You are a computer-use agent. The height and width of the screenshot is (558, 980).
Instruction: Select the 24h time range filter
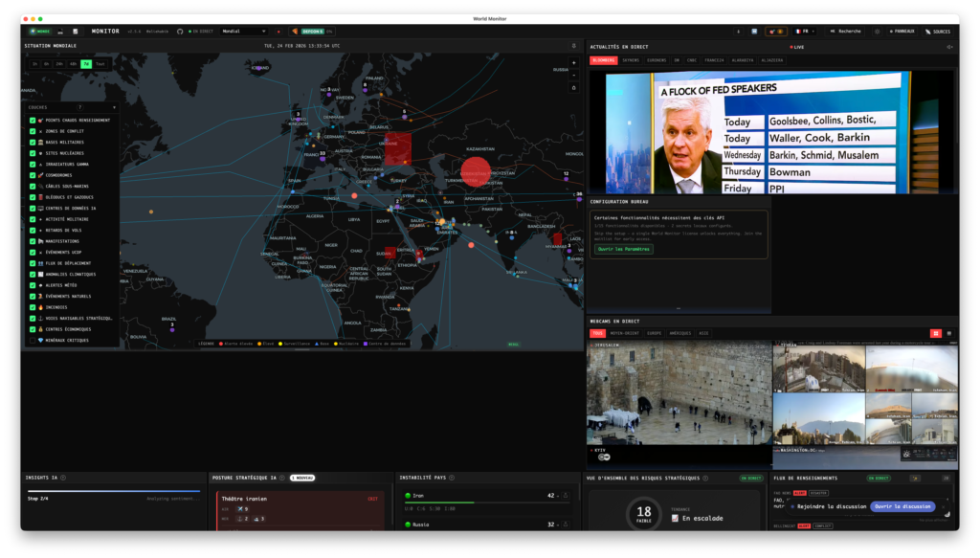tap(59, 64)
